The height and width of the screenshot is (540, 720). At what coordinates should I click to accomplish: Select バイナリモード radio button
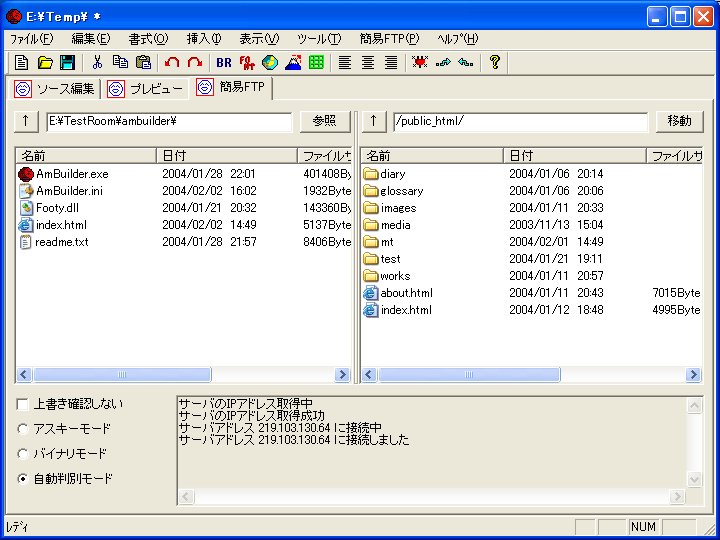click(x=22, y=454)
